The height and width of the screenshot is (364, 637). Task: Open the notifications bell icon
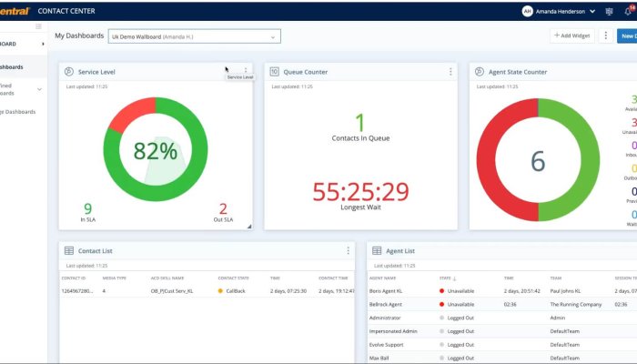[x=628, y=12]
